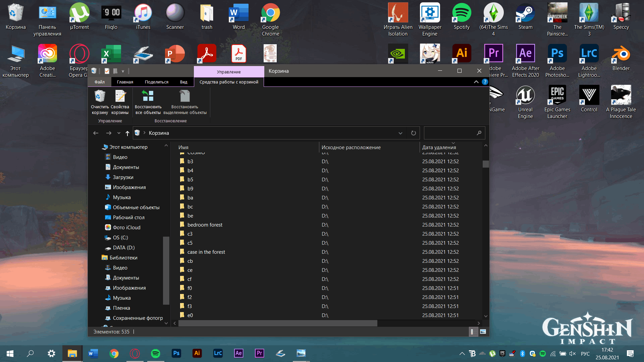Click the file list horizontal scrollbar

coord(278,323)
